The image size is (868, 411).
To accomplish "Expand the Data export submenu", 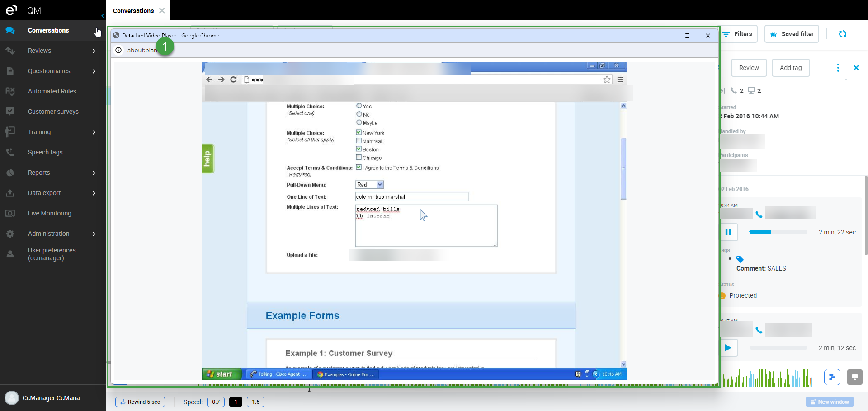I will click(94, 193).
